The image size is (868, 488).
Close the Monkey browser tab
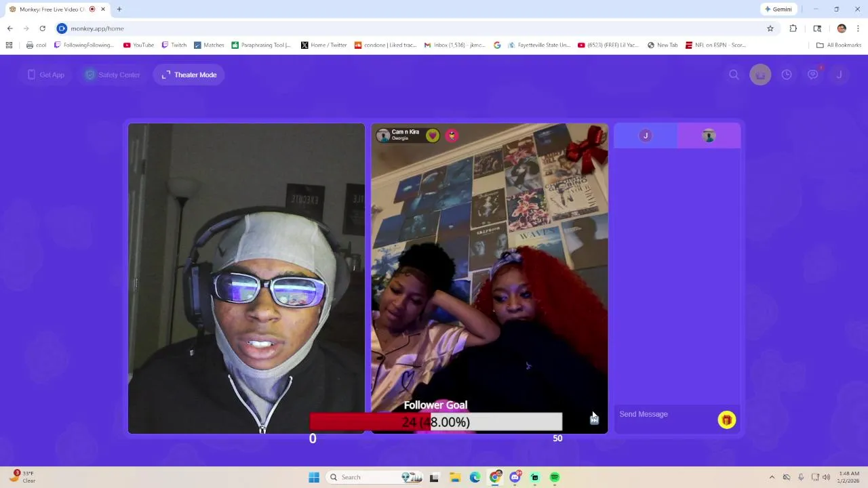pos(103,9)
